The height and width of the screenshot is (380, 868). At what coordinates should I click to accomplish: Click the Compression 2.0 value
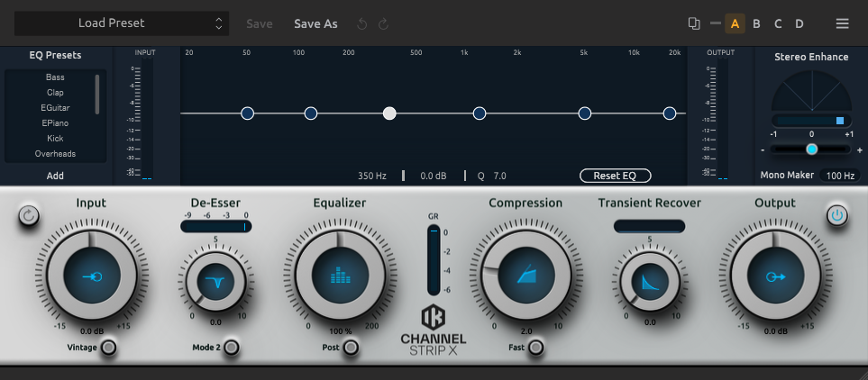526,331
